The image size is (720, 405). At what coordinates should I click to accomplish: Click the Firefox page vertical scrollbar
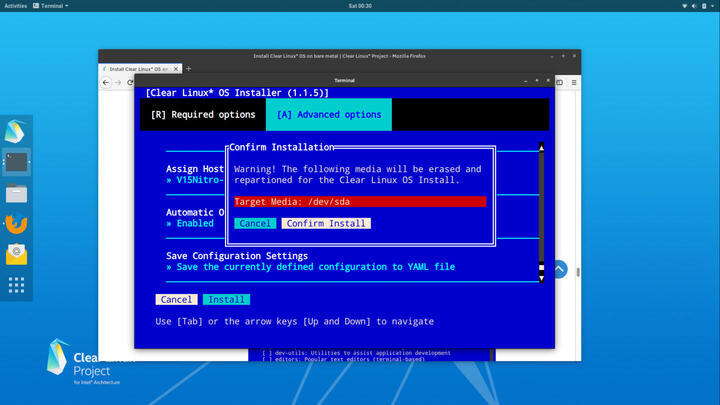pos(578,272)
